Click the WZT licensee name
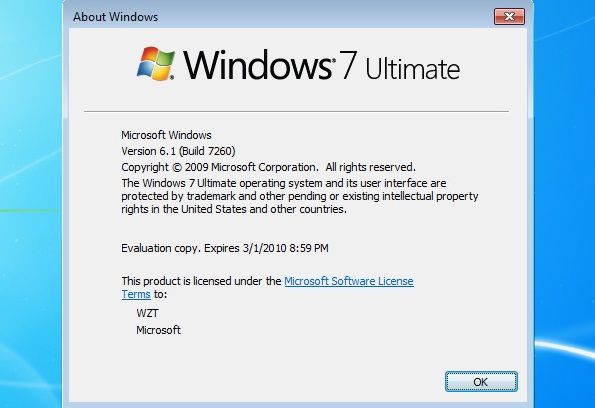595x408 pixels. point(147,313)
